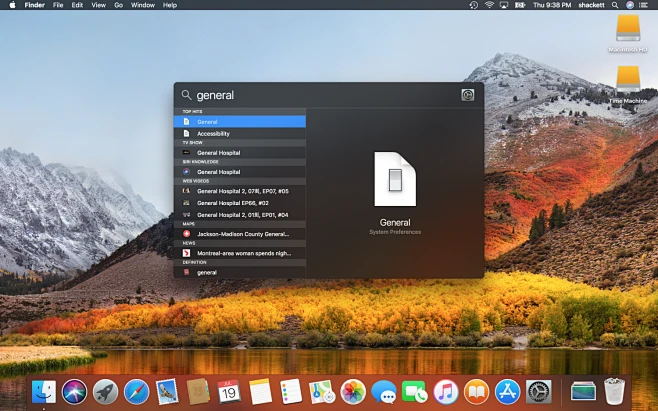The width and height of the screenshot is (658, 411).
Task: Open Macintosh HD drive on desktop
Action: [x=628, y=33]
